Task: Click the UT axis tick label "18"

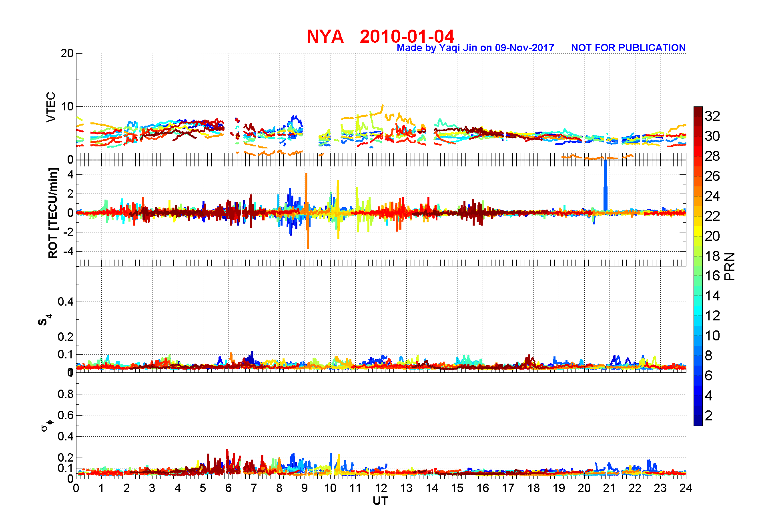Action: pyautogui.click(x=533, y=488)
